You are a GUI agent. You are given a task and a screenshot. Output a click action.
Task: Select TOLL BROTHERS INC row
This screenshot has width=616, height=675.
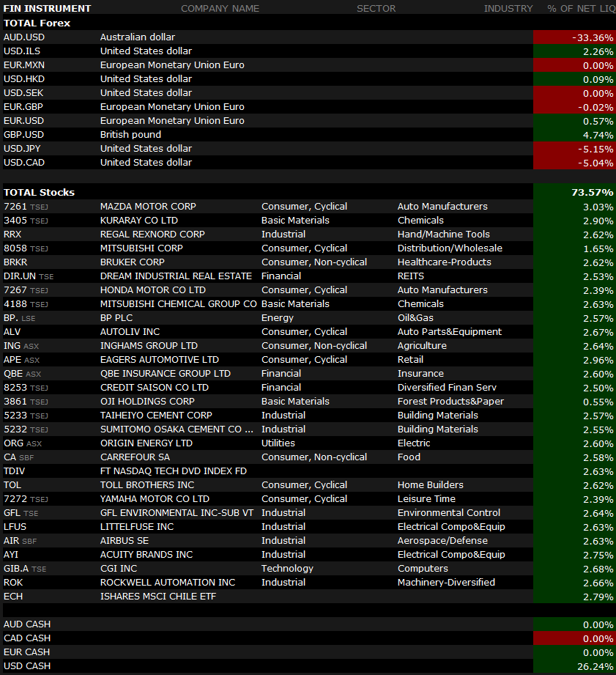click(x=308, y=485)
